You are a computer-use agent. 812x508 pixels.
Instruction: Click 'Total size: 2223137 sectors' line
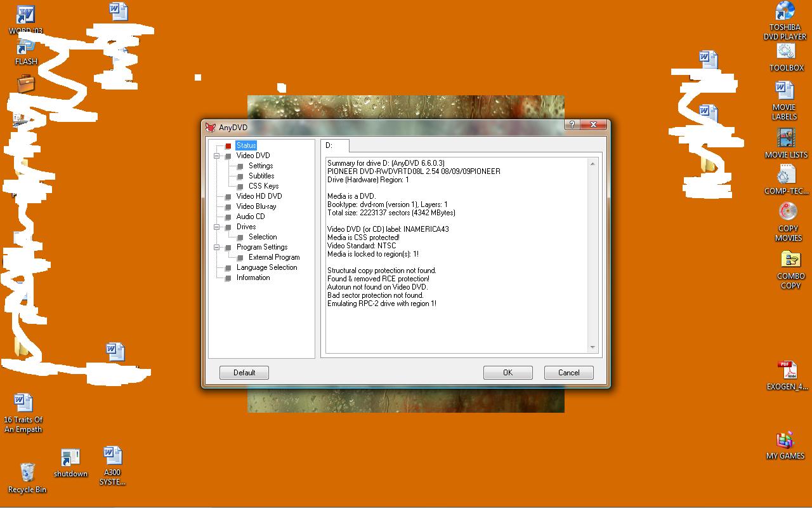click(391, 213)
